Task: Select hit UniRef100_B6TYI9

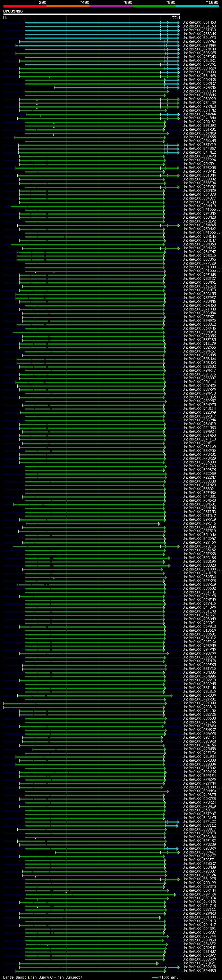Action: point(199,145)
